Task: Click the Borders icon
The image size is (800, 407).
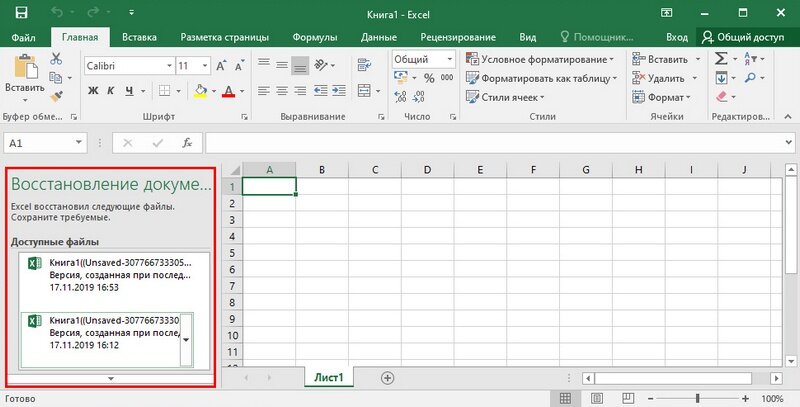Action: coord(164,91)
